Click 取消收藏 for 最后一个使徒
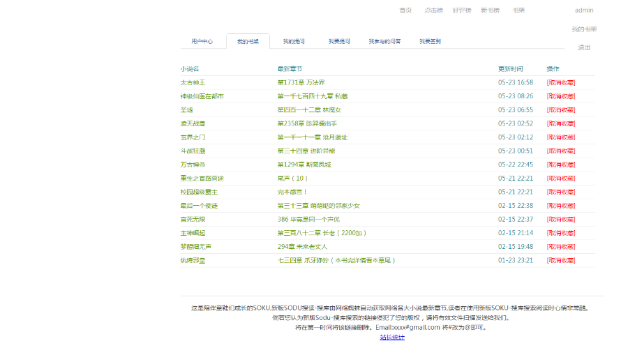Image resolution: width=628 pixels, height=364 pixels. (x=561, y=206)
